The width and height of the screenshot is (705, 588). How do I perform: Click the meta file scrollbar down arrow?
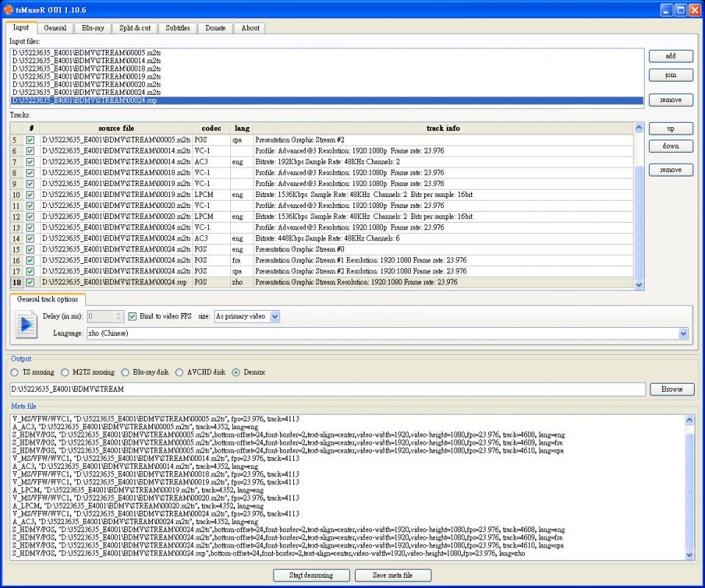[x=689, y=556]
